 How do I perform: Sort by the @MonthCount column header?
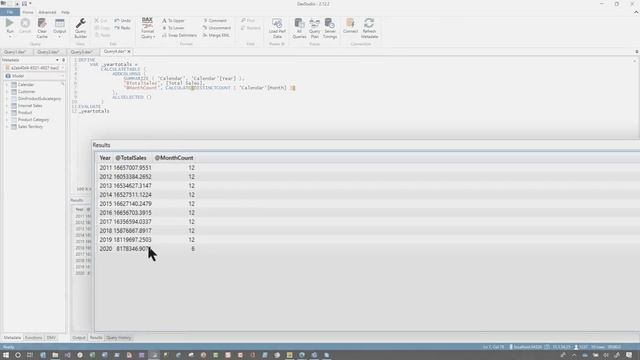(174, 158)
